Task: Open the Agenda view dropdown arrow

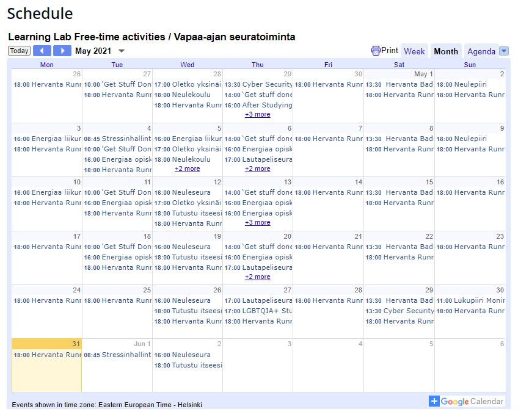Action: (x=503, y=51)
